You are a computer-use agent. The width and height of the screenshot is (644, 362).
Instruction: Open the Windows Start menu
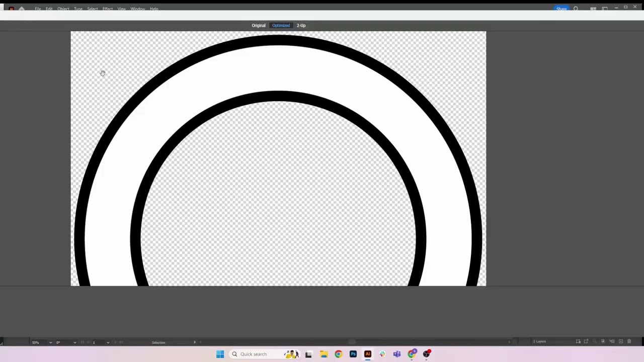pos(220,354)
